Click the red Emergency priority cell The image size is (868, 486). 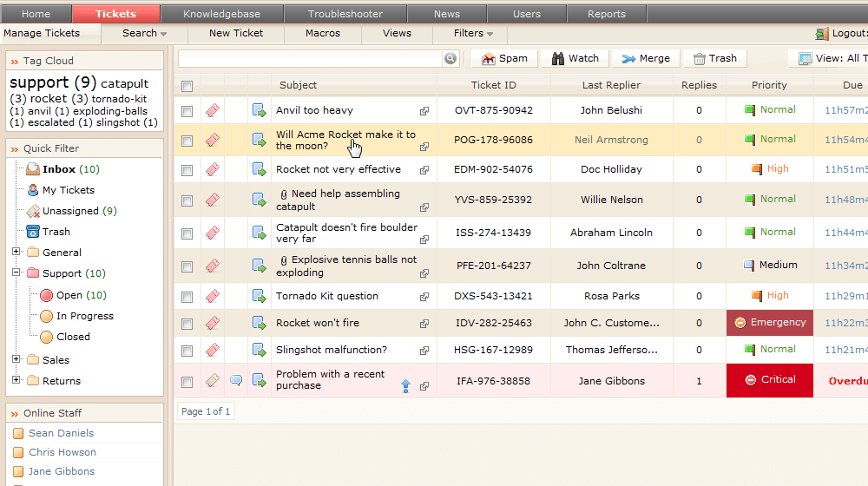769,323
